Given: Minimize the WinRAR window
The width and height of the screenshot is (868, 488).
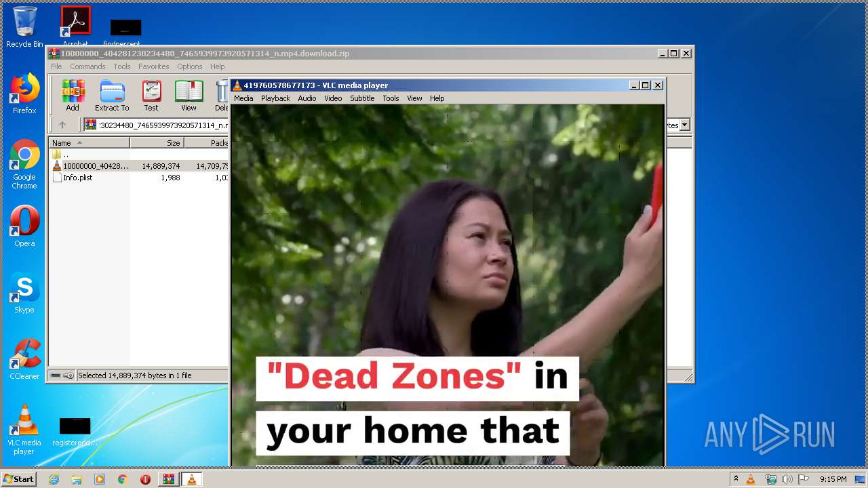Looking at the screenshot, I should 663,54.
